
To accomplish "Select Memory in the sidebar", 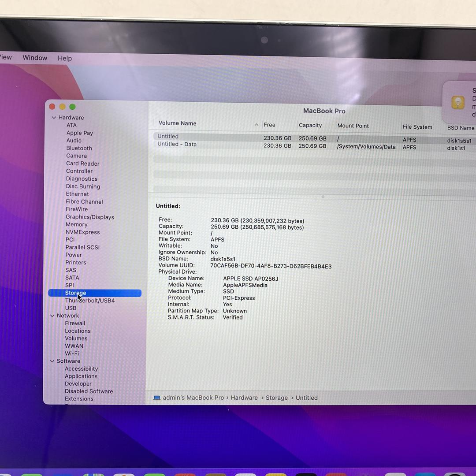I will coord(77,224).
